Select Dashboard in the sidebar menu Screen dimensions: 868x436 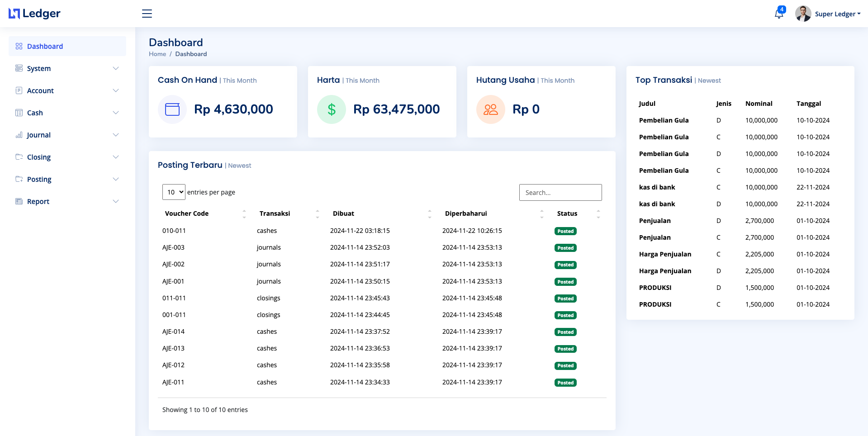pyautogui.click(x=45, y=46)
